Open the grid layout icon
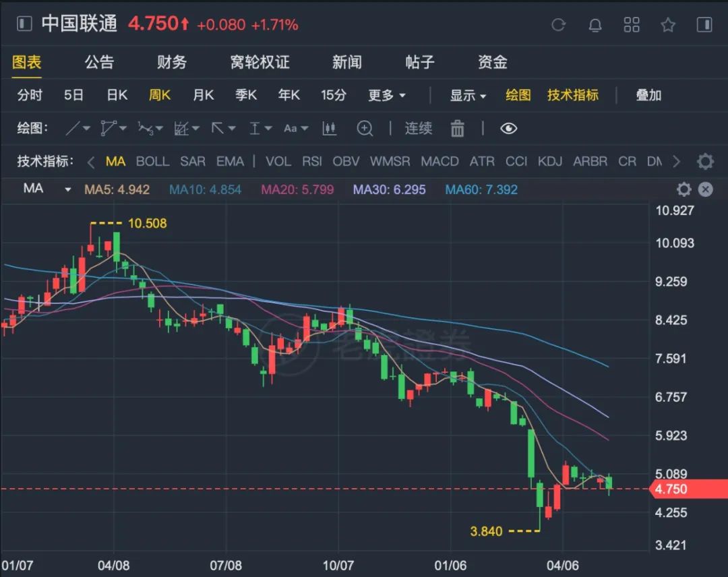This screenshot has width=728, height=577. tap(632, 25)
